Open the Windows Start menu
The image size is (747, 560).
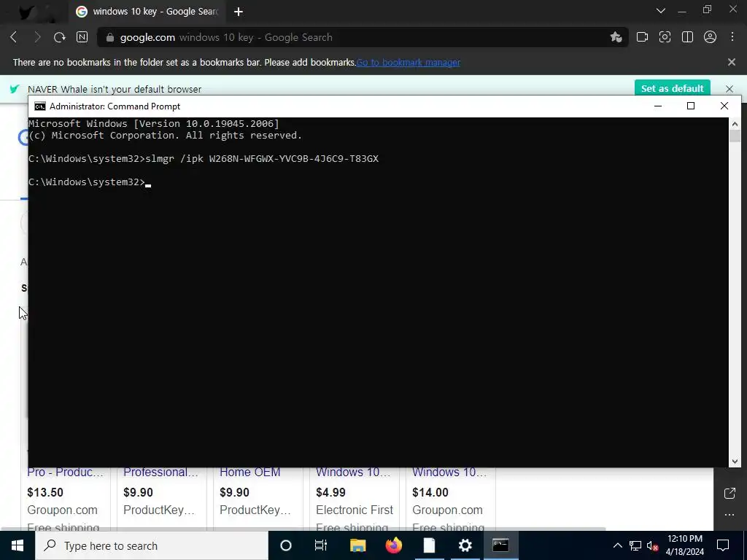(18, 545)
